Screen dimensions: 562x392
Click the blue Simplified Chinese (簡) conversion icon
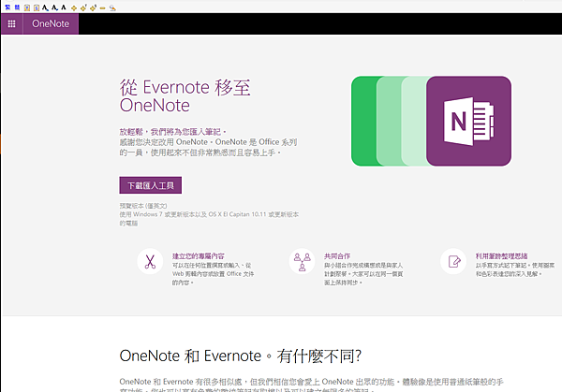coord(17,7)
